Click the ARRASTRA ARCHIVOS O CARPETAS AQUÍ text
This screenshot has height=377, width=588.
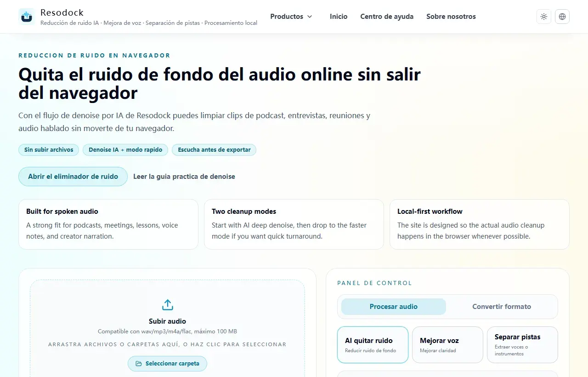(167, 344)
